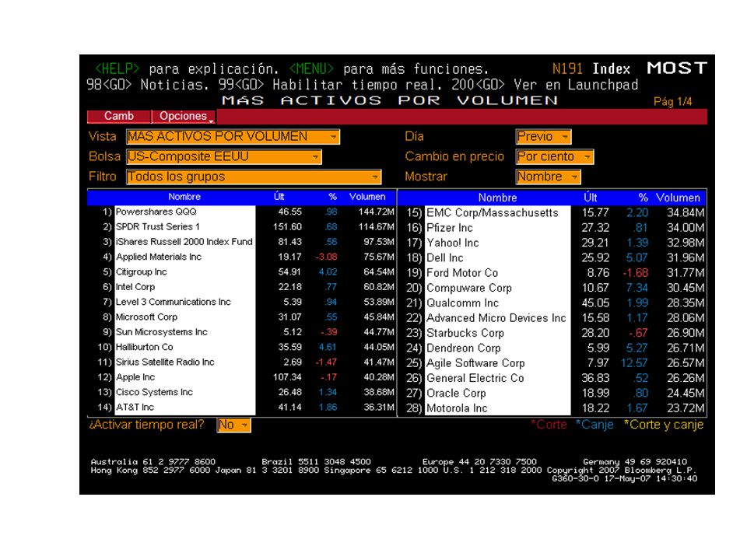Change the Día dropdown set to Previo

click(x=544, y=137)
